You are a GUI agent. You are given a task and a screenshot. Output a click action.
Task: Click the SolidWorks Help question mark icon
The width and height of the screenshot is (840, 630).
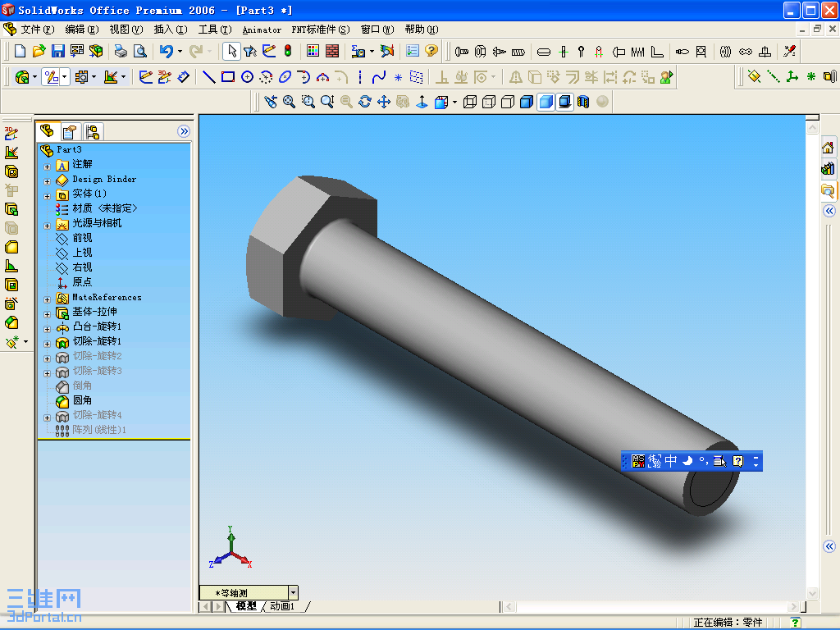[x=431, y=51]
